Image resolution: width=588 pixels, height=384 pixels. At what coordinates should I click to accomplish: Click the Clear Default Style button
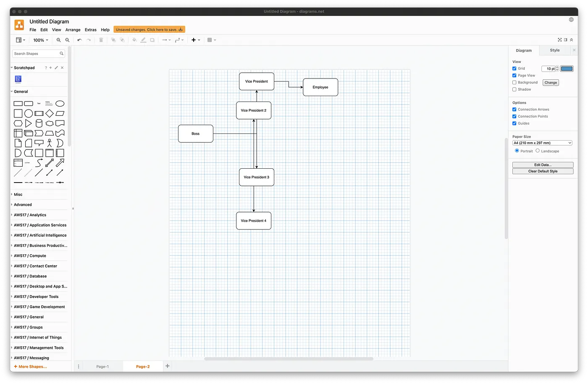542,171
